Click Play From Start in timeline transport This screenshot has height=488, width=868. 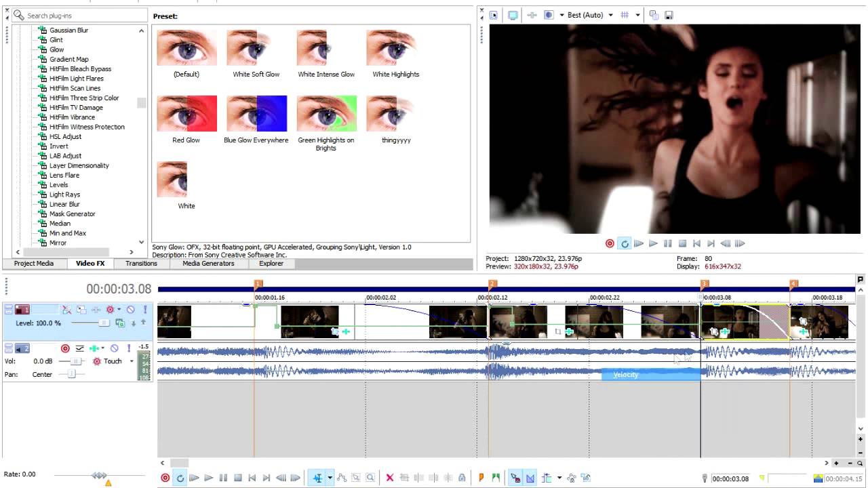pyautogui.click(x=195, y=478)
